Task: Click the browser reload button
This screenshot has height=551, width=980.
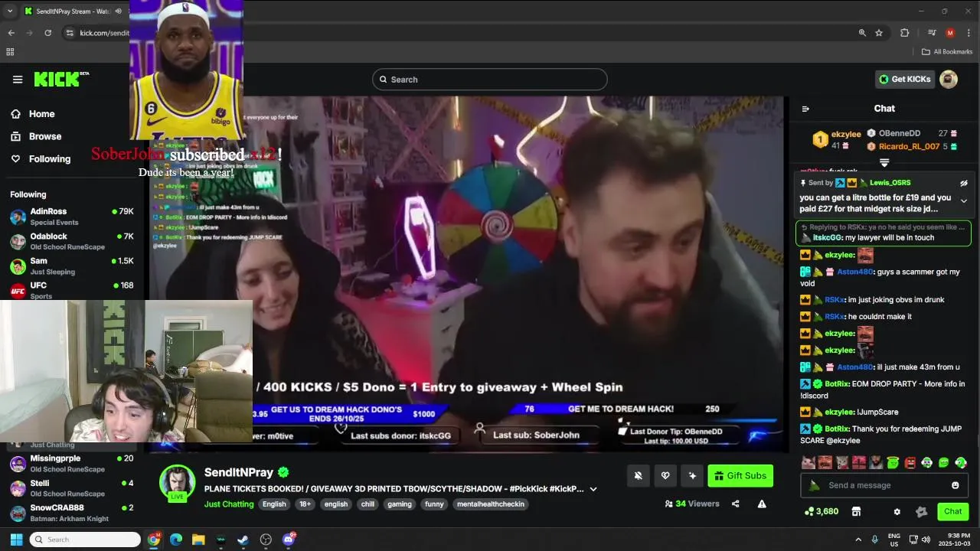Action: pyautogui.click(x=48, y=33)
